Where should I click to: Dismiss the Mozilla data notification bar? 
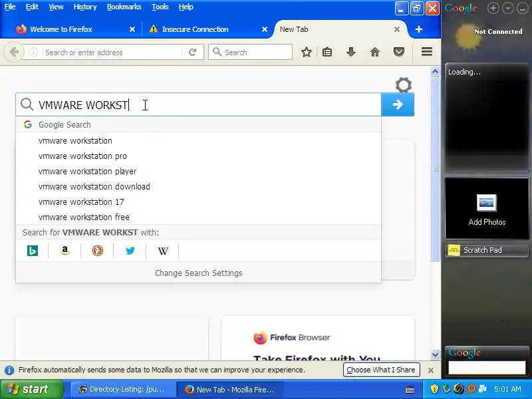pyautogui.click(x=431, y=370)
